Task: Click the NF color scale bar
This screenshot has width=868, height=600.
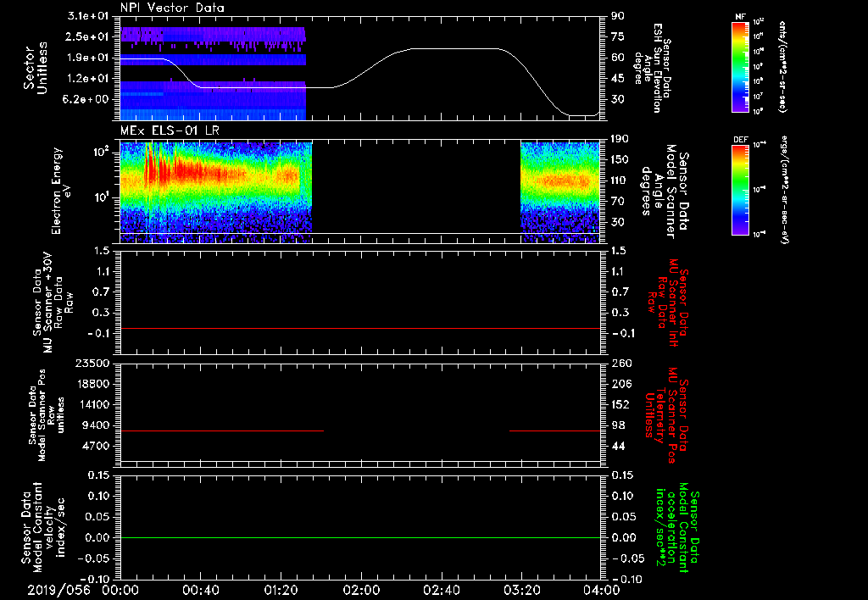Action: pos(741,66)
